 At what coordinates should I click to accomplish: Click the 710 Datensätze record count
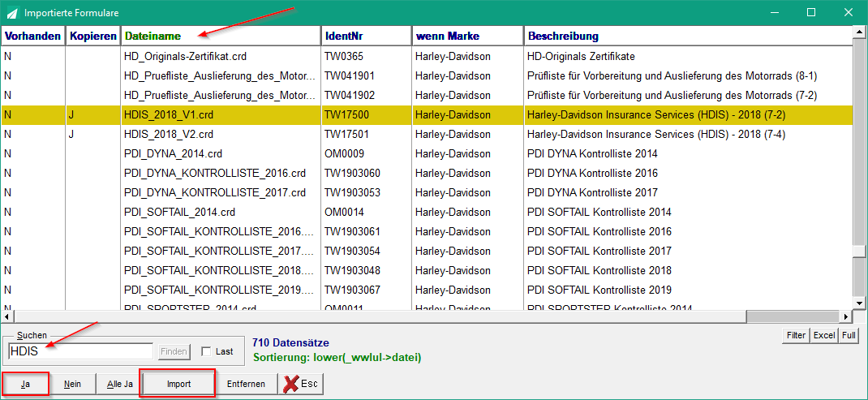click(290, 343)
